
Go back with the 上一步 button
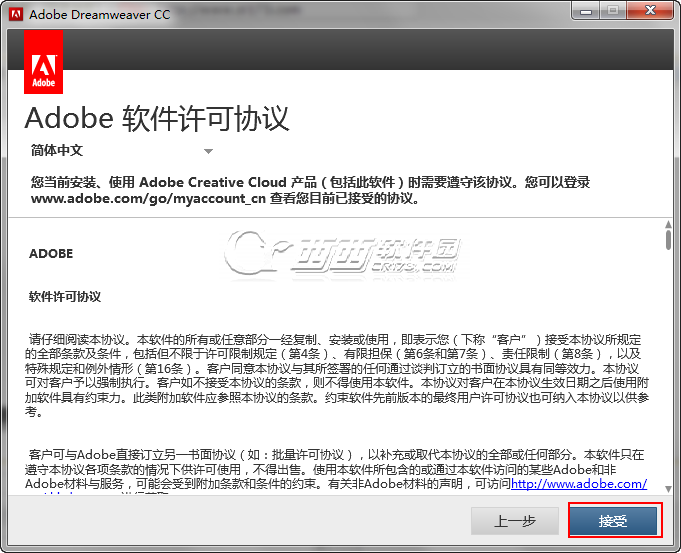click(515, 520)
